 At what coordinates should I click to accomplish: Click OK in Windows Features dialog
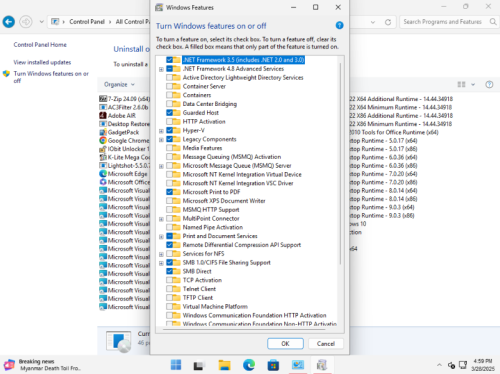(x=285, y=344)
